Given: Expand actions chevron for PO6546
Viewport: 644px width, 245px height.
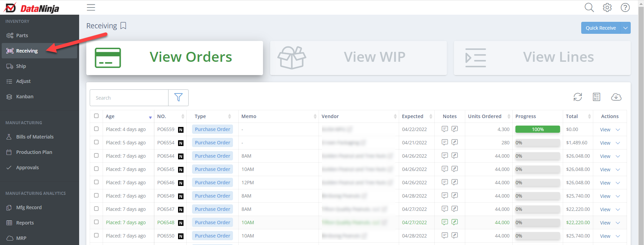Looking at the screenshot, I should tap(618, 183).
